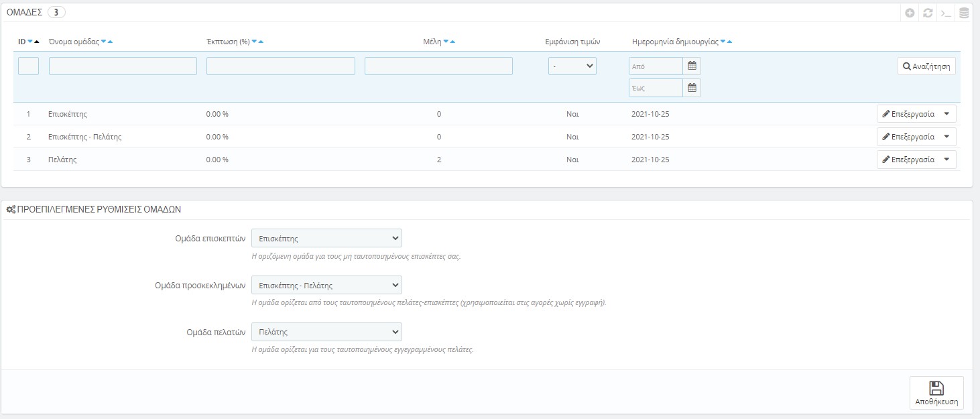
Task: Open calendar for the Έως date field
Action: tap(692, 88)
